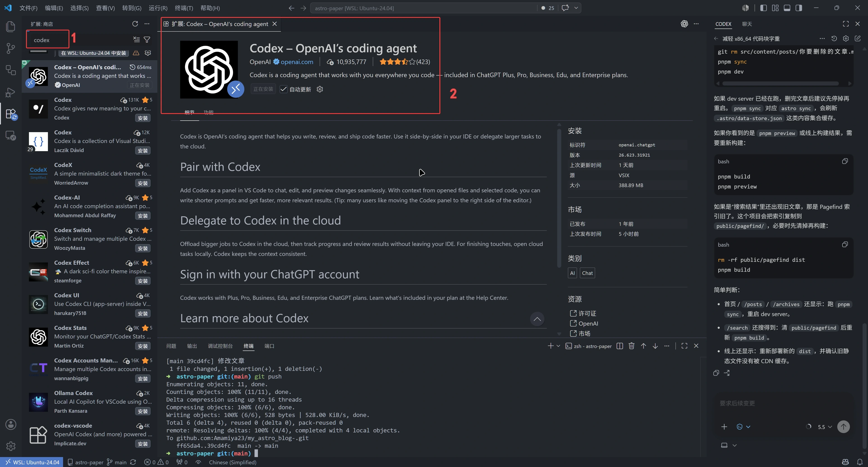Open the Source Control view
Image resolution: width=868 pixels, height=467 pixels.
11,48
